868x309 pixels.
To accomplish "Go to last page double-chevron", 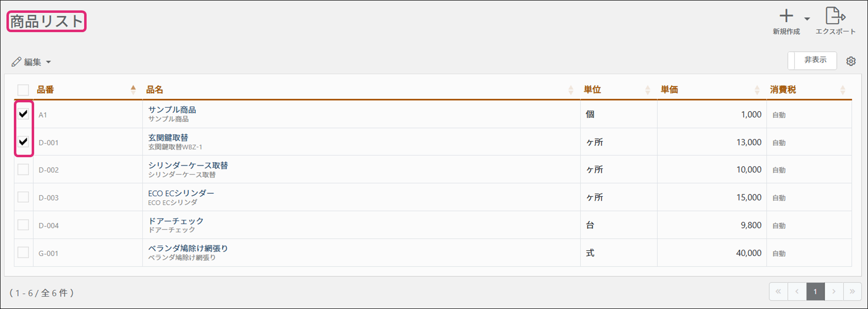I will (x=852, y=292).
